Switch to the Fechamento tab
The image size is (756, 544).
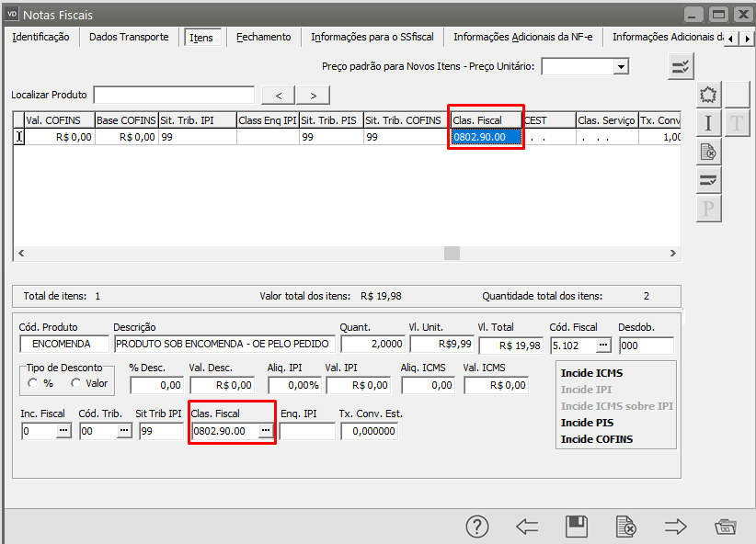click(263, 37)
